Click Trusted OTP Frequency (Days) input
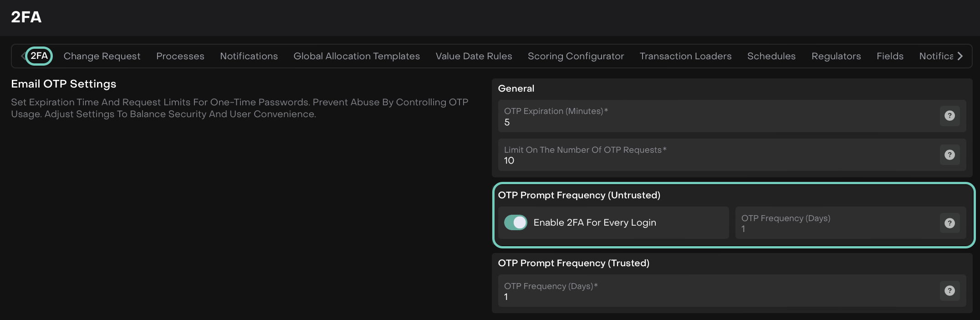This screenshot has height=320, width=980. point(715,297)
